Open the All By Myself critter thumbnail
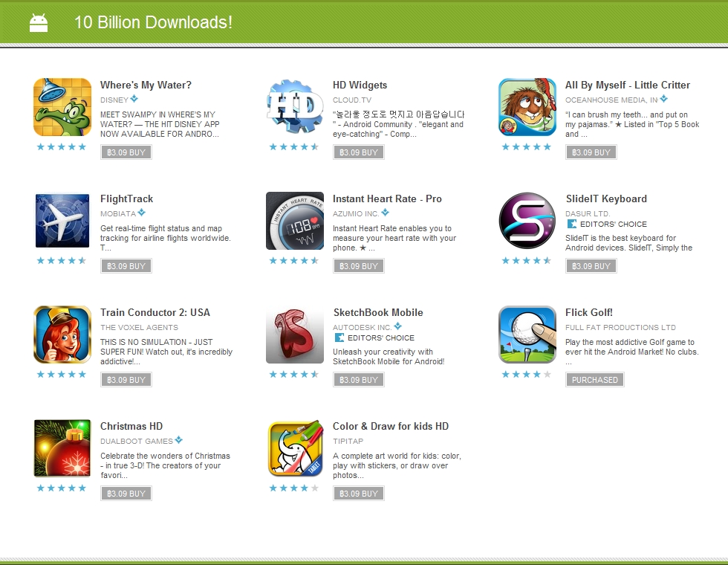 [x=527, y=107]
